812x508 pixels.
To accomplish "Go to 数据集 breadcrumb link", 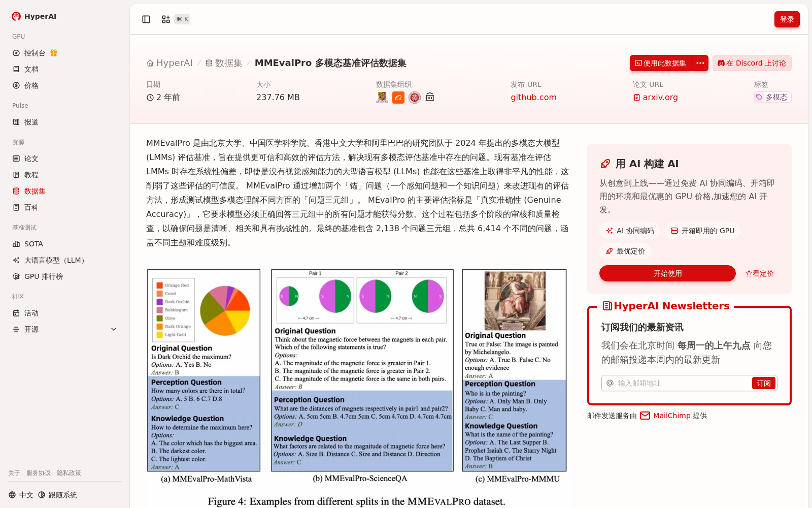I will point(224,63).
